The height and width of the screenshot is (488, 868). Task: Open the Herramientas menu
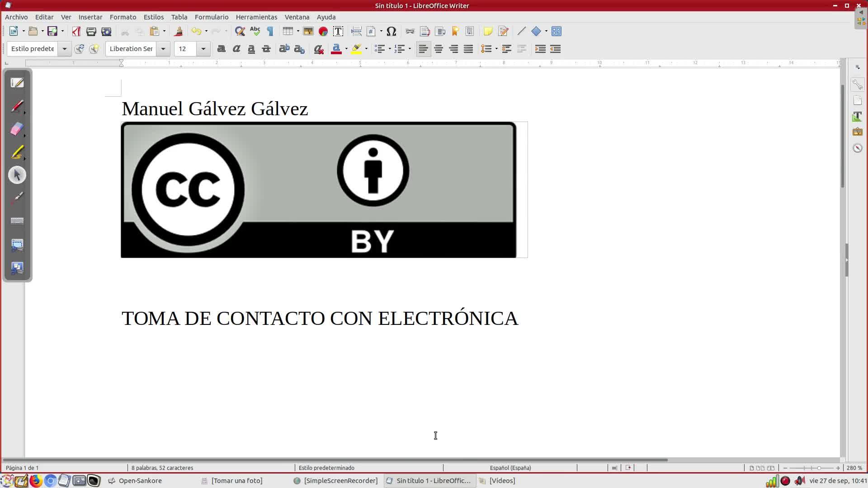pos(256,17)
